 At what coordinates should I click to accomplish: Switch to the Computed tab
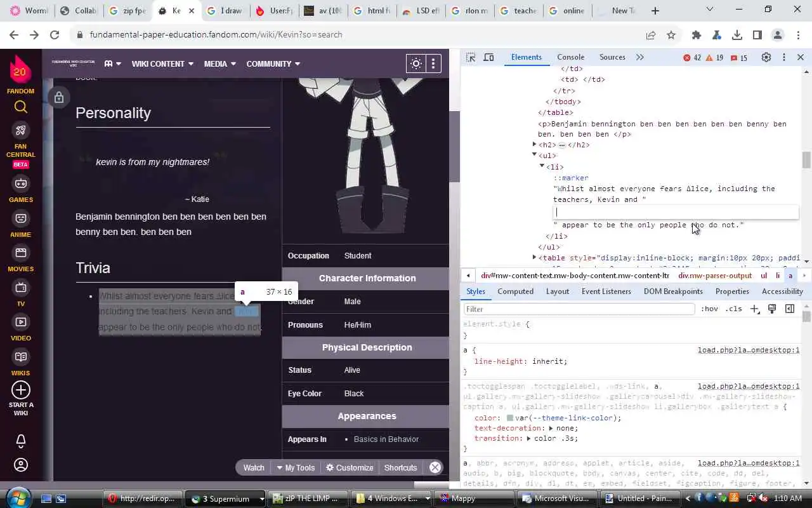pyautogui.click(x=515, y=291)
